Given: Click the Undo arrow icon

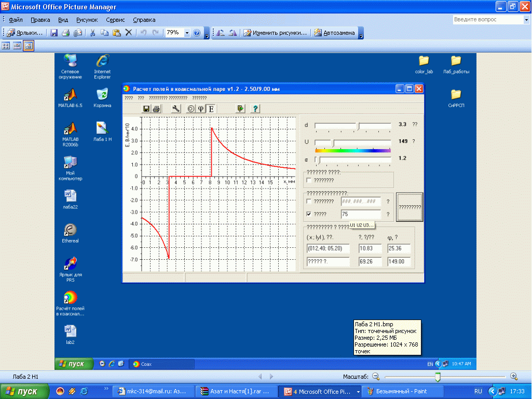Looking at the screenshot, I should pos(144,33).
